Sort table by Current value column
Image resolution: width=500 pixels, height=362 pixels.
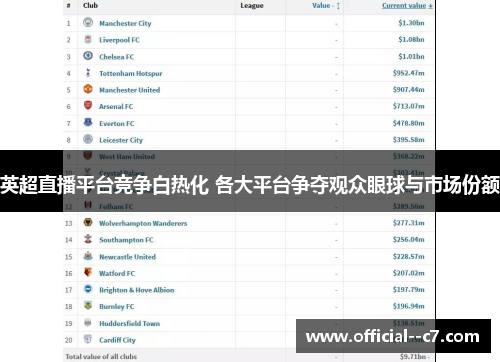point(407,6)
